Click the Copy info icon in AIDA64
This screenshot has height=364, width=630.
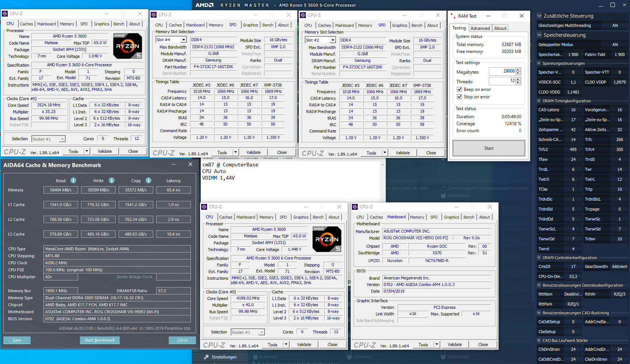(x=148, y=180)
